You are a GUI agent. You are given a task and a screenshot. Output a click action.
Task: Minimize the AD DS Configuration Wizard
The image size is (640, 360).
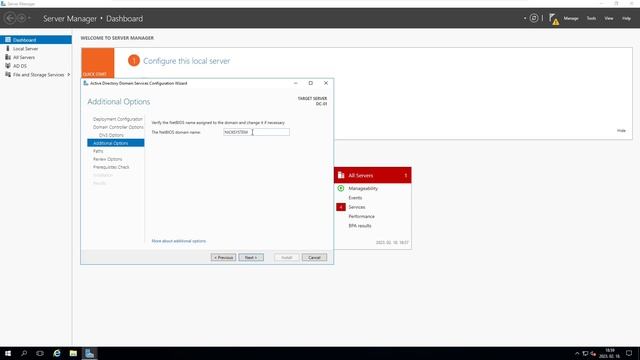click(x=296, y=83)
